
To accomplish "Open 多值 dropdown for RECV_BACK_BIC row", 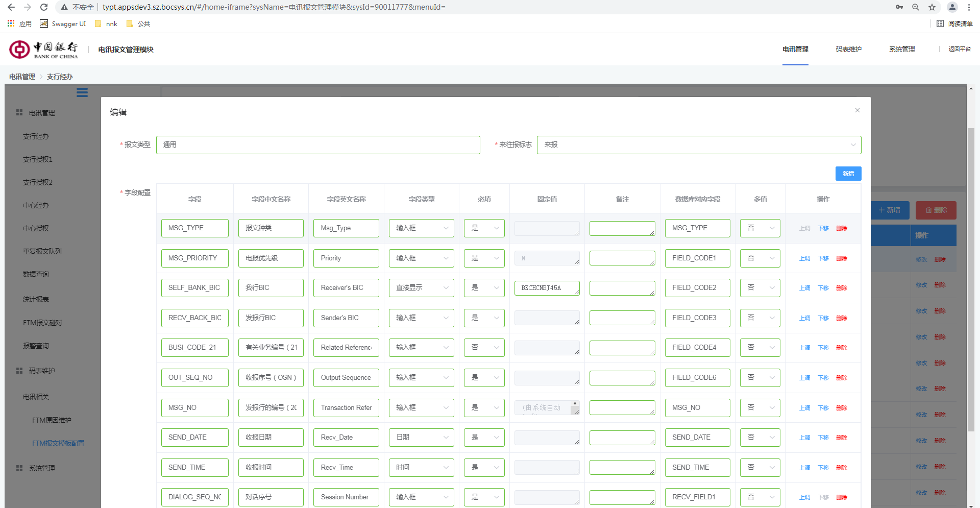I will (760, 318).
